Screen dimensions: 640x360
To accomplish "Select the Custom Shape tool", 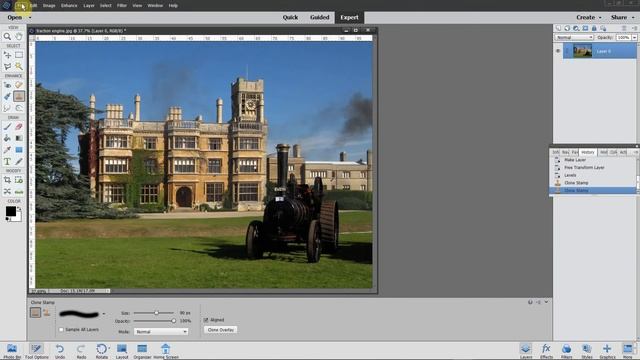I will pyautogui.click(x=19, y=150).
